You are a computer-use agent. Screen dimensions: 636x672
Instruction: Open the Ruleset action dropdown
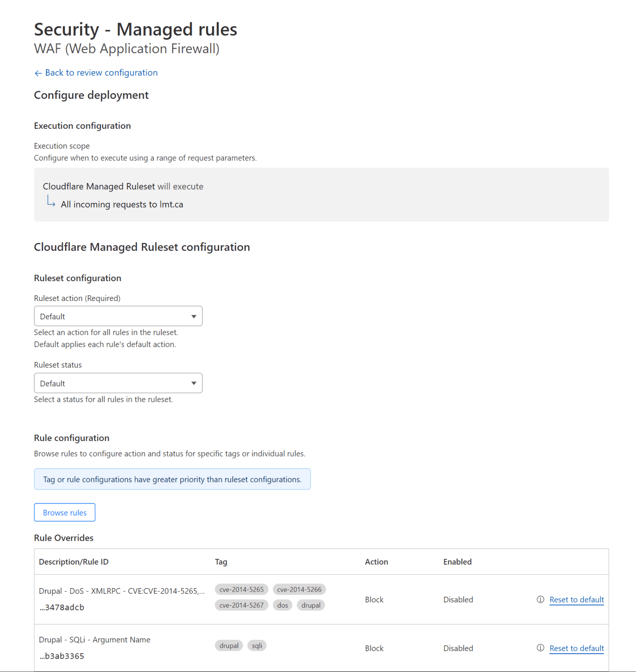point(118,316)
